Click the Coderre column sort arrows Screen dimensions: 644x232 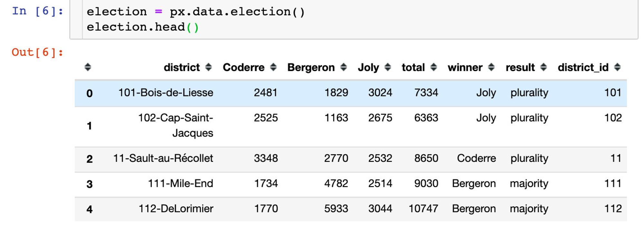273,67
